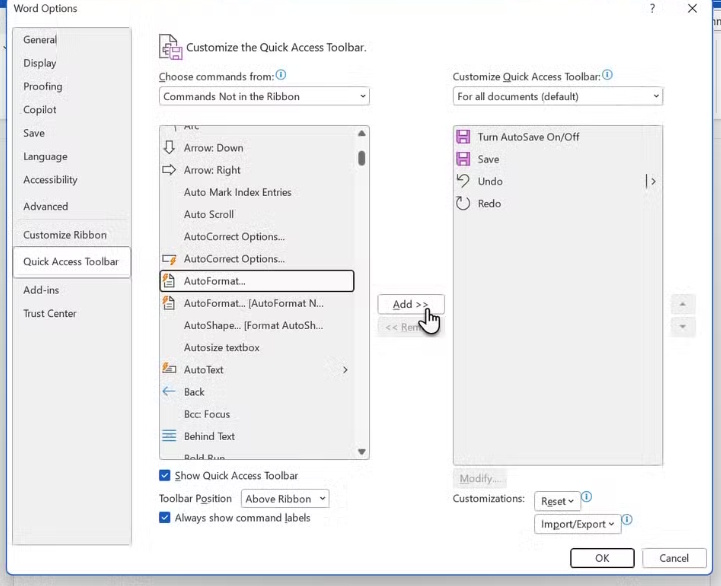Open the Reset dropdown button
The width and height of the screenshot is (721, 586).
(557, 501)
